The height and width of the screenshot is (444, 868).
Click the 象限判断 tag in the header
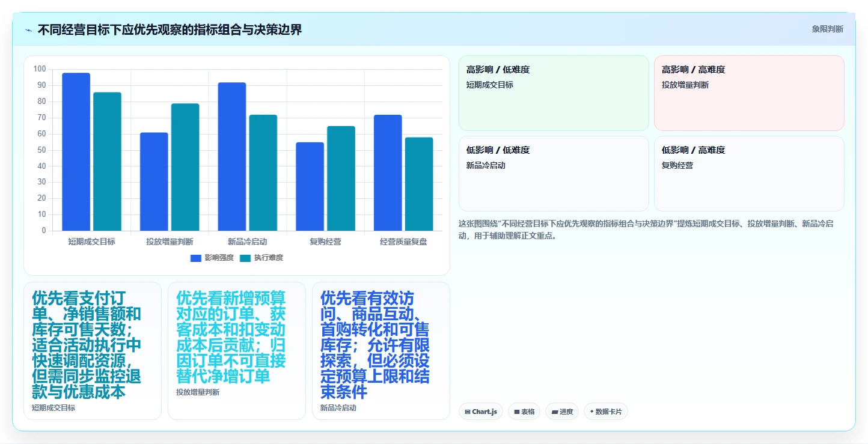pyautogui.click(x=828, y=29)
